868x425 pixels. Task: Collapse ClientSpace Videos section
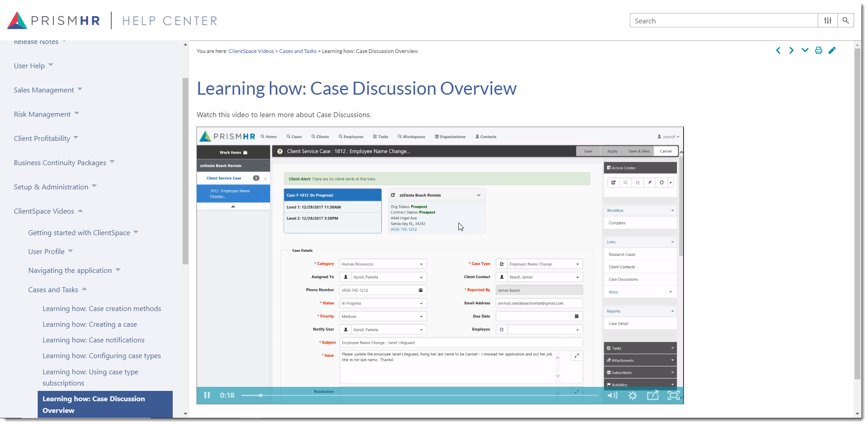click(80, 210)
